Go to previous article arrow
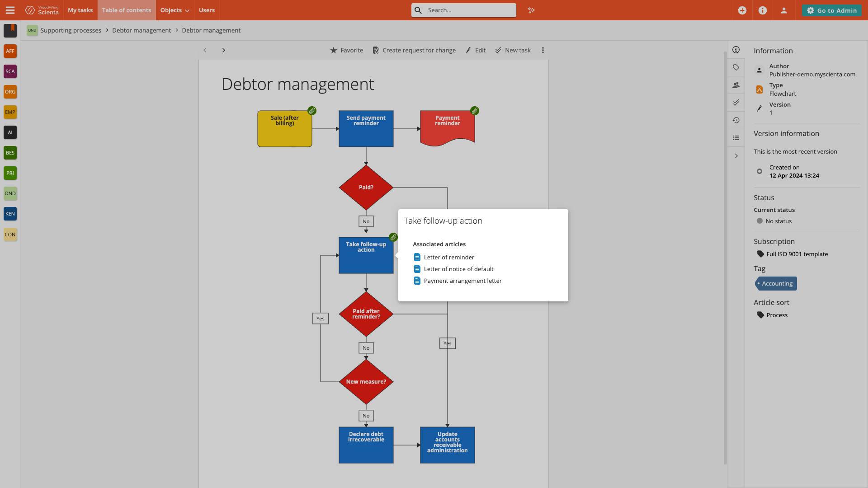Viewport: 868px width, 488px height. pyautogui.click(x=205, y=50)
